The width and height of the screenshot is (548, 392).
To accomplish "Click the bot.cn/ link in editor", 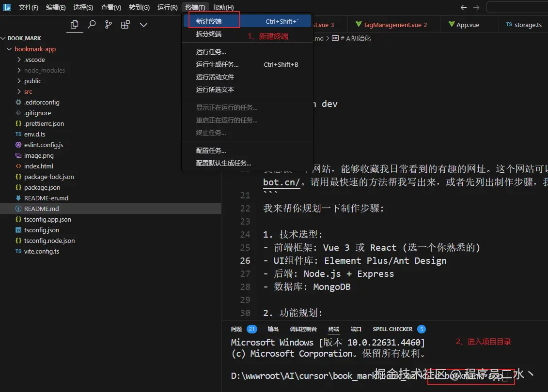I will point(282,182).
